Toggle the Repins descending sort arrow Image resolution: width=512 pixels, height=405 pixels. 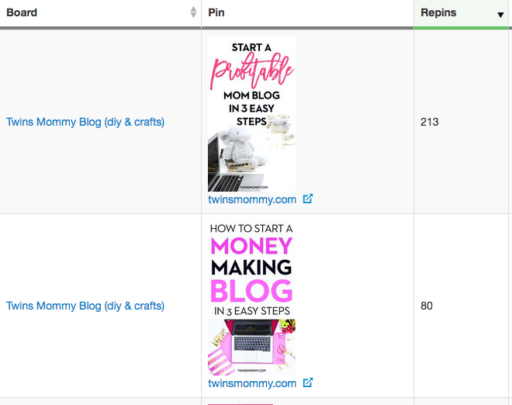(500, 15)
